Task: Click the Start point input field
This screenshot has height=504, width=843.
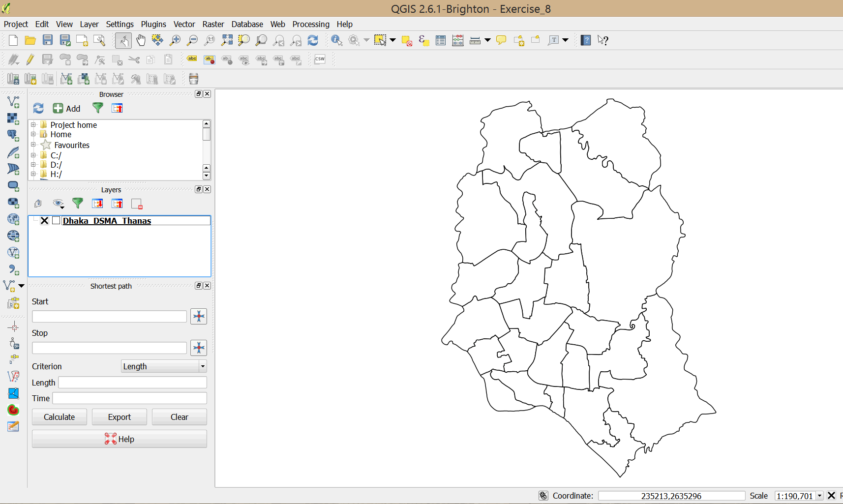Action: (109, 316)
